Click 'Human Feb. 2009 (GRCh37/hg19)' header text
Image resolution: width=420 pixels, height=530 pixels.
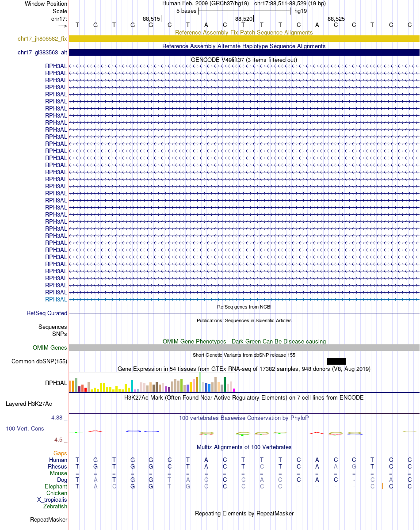coord(206,4)
